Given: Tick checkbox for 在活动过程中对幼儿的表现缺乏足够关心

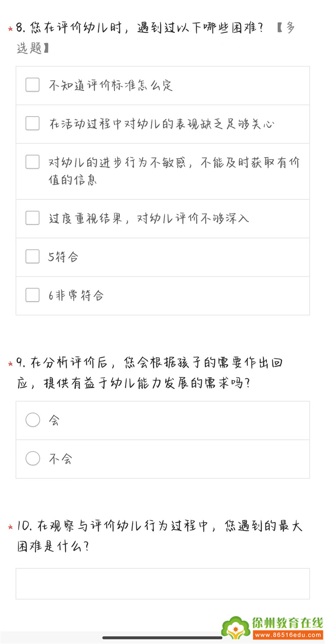Looking at the screenshot, I should (32, 123).
